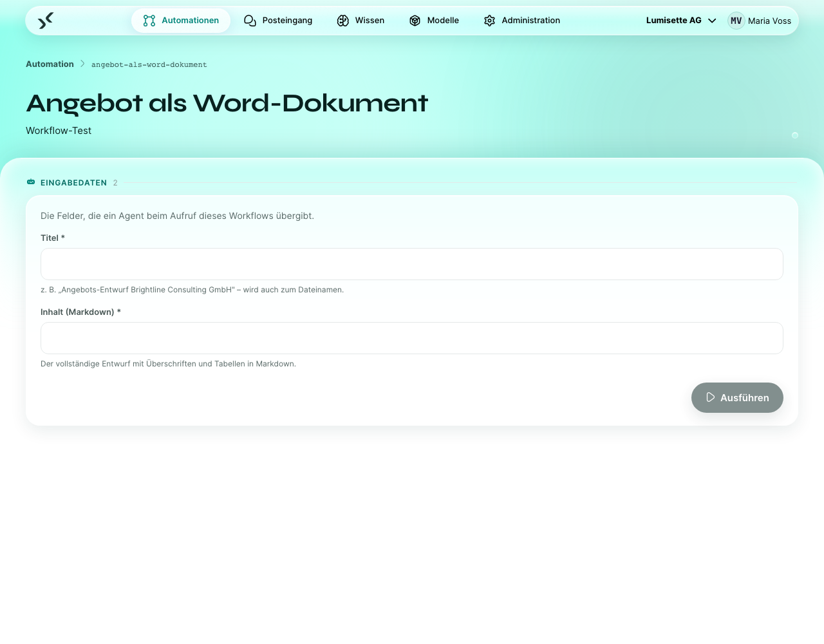The height and width of the screenshot is (644, 824).
Task: Navigate to the Administration tab
Action: 522,21
